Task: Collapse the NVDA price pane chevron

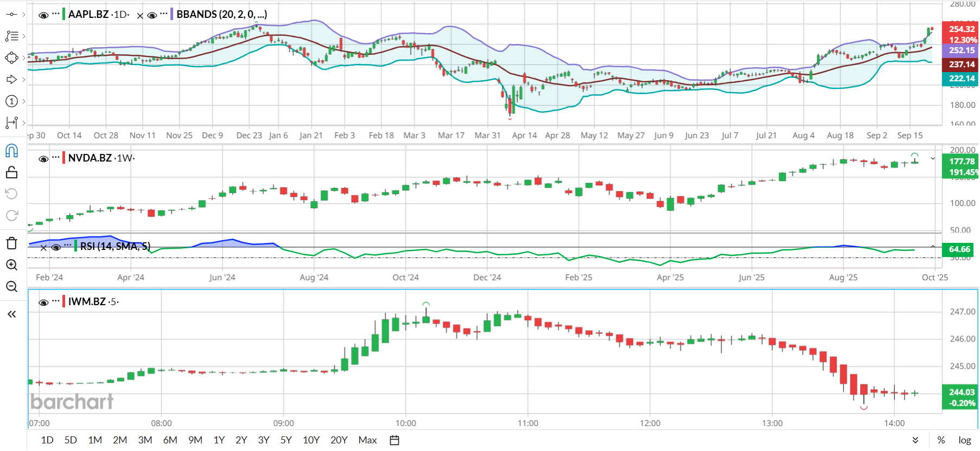Action: click(933, 158)
